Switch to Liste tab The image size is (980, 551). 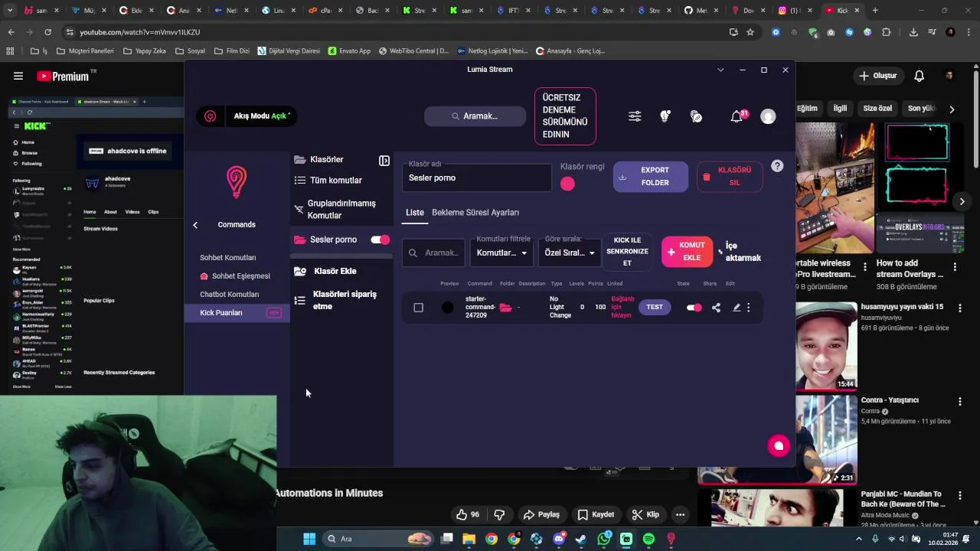tap(414, 213)
